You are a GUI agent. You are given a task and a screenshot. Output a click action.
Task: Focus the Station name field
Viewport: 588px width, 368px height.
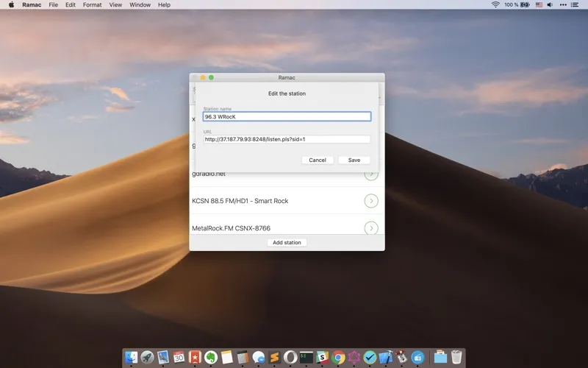coord(287,116)
